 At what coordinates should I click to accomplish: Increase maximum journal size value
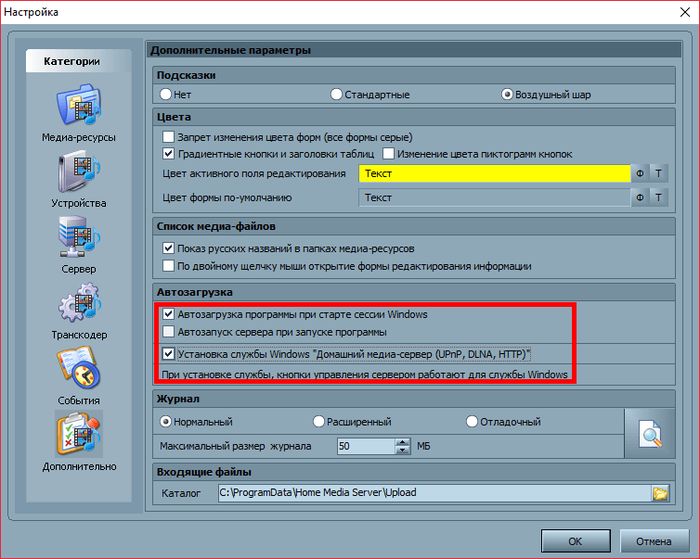tap(403, 442)
